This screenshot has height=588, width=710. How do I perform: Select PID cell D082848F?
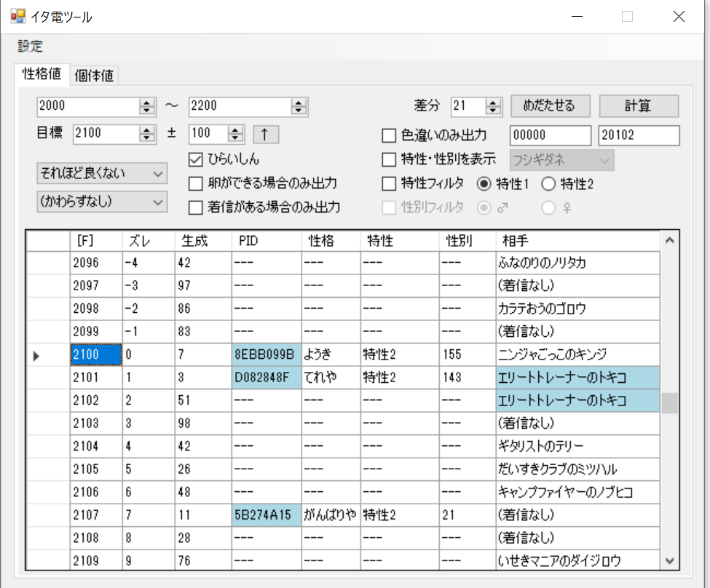click(x=267, y=378)
